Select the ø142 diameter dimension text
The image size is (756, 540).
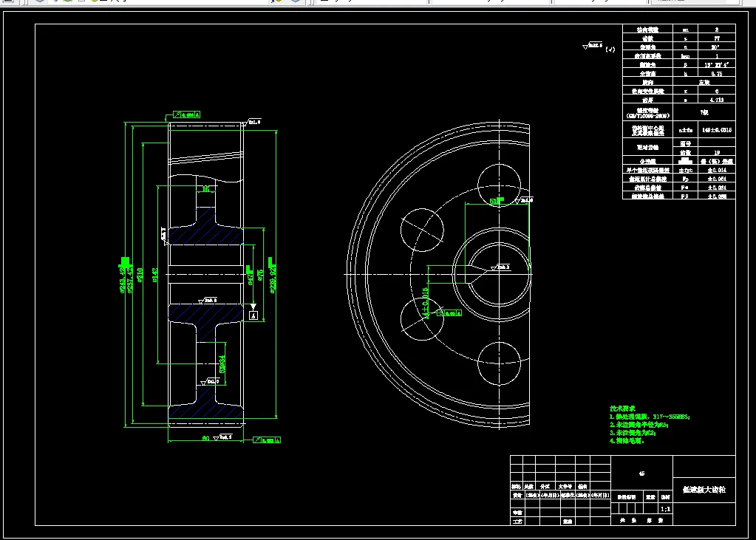(x=155, y=275)
